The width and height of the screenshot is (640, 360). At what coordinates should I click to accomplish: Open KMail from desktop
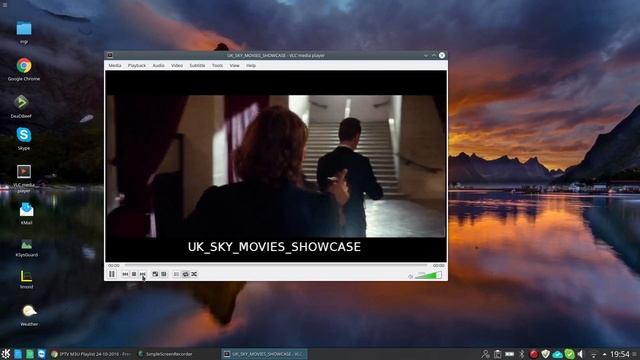[x=27, y=213]
